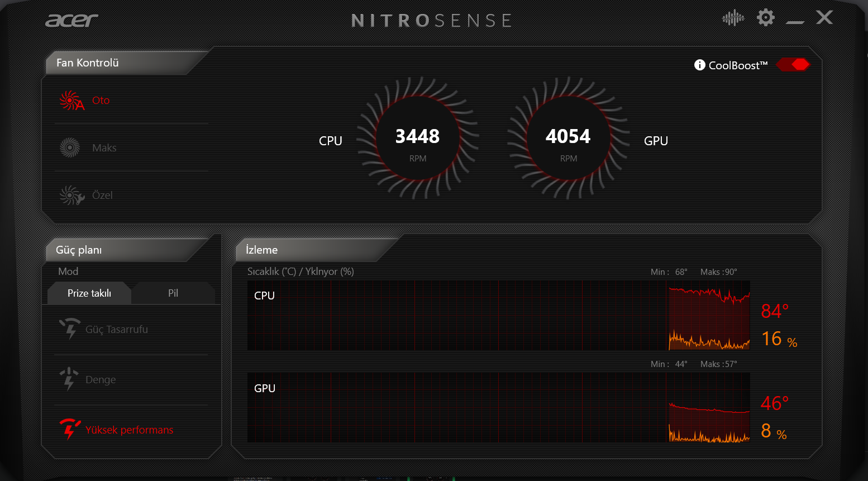Click the Güç planı section header
The image size is (868, 481).
coord(79,250)
